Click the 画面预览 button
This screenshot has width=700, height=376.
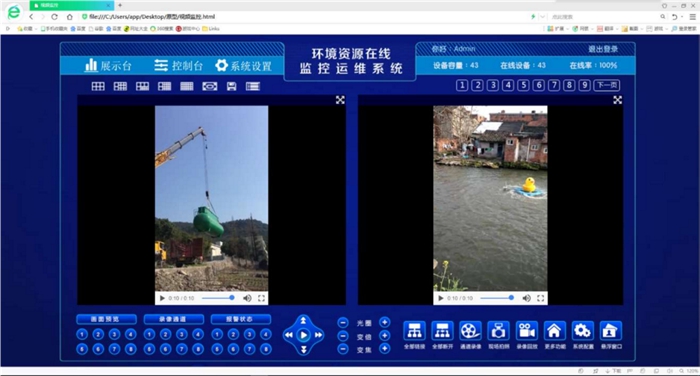pos(106,319)
